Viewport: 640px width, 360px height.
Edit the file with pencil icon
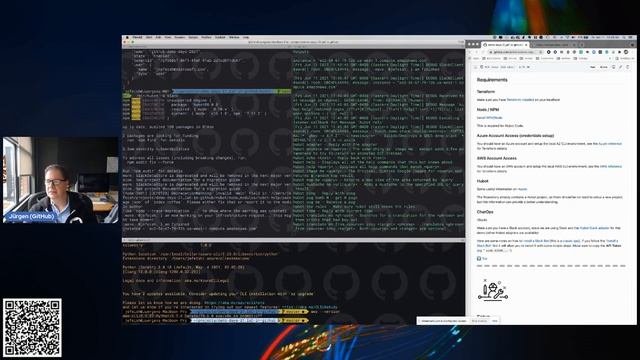click(x=620, y=67)
